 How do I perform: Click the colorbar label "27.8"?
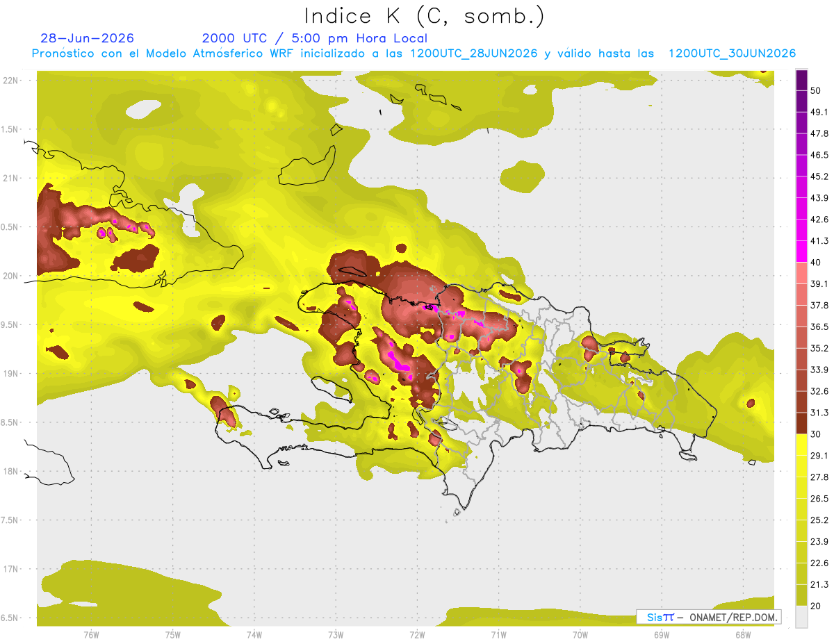point(819,477)
